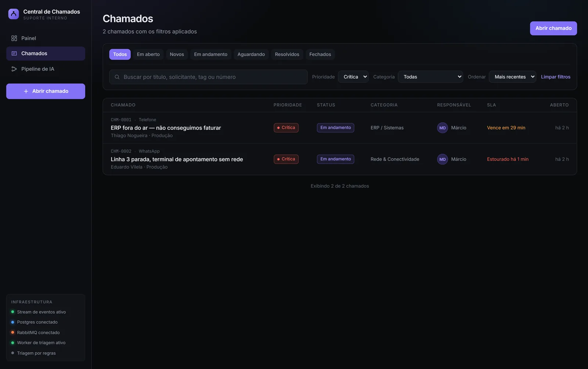This screenshot has width=588, height=369.
Task: Open Painel via its grid icon
Action: click(x=14, y=38)
